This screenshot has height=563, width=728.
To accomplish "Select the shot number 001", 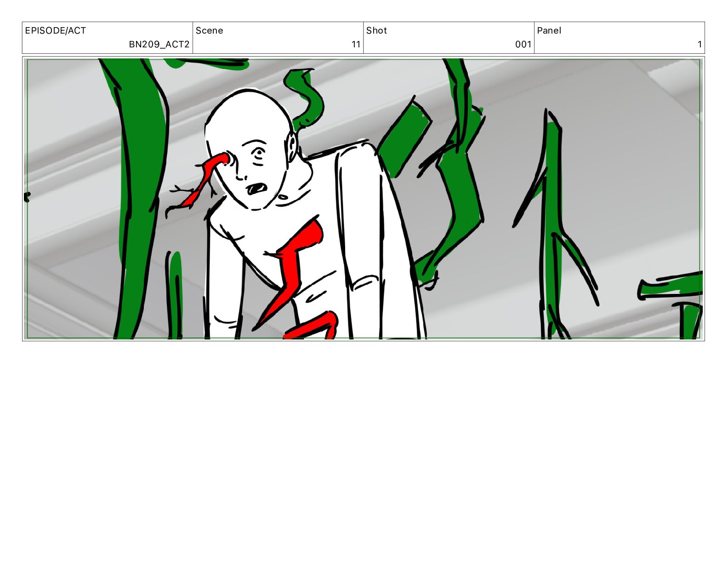I will [523, 45].
